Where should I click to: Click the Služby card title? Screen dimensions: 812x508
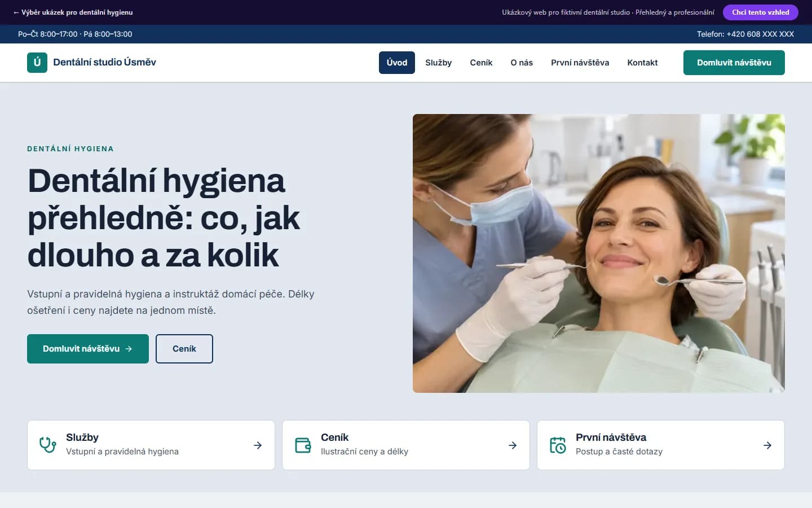[82, 437]
